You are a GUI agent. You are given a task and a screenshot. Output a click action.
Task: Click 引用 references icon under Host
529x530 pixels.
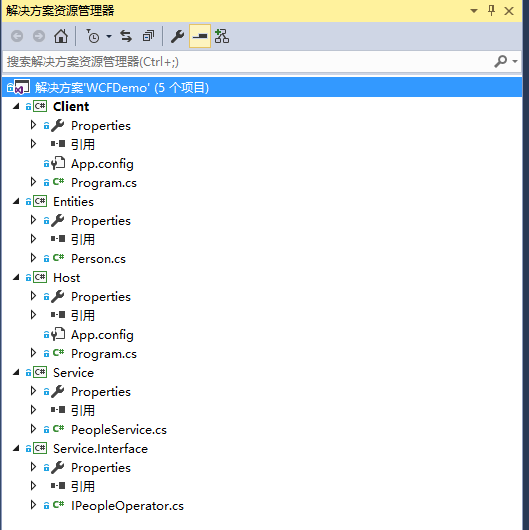pyautogui.click(x=58, y=315)
